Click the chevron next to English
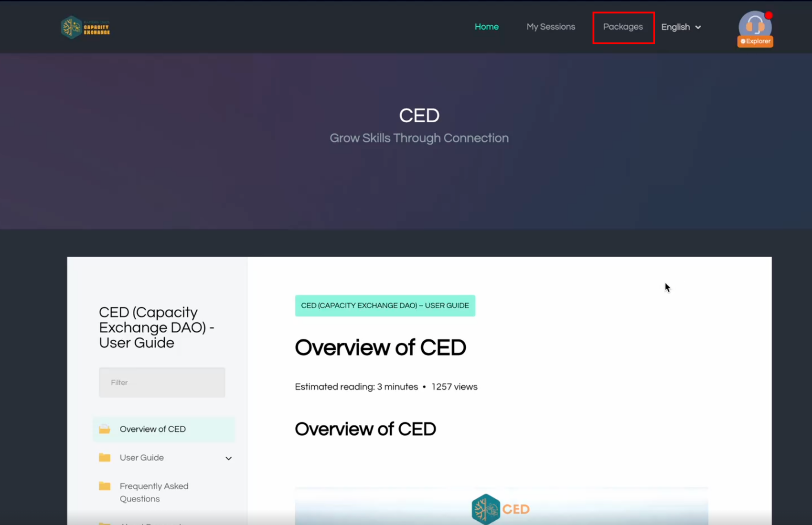The image size is (812, 525). coord(698,28)
